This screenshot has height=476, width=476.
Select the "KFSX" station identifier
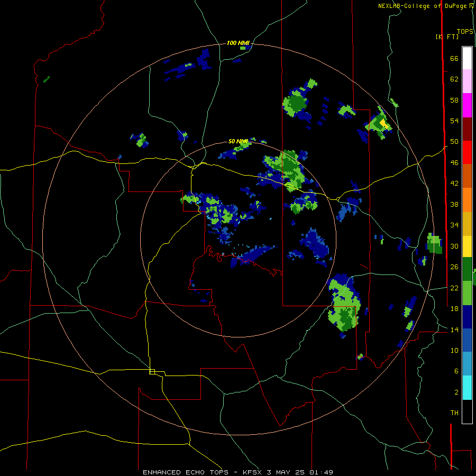click(252, 472)
